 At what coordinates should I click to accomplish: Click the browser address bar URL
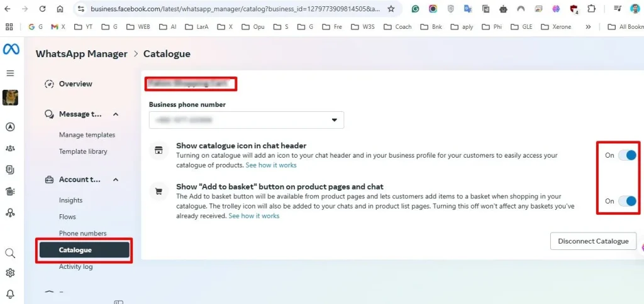(x=235, y=9)
